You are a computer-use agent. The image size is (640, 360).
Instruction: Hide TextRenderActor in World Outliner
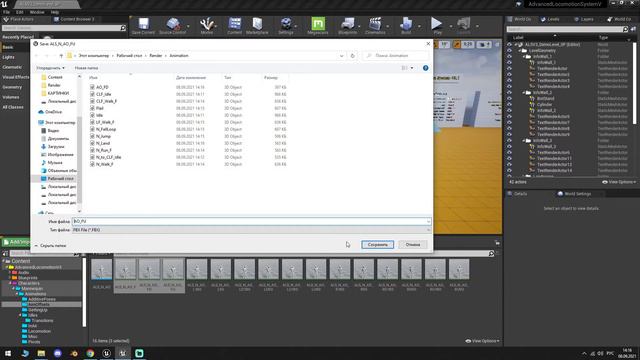(509, 69)
